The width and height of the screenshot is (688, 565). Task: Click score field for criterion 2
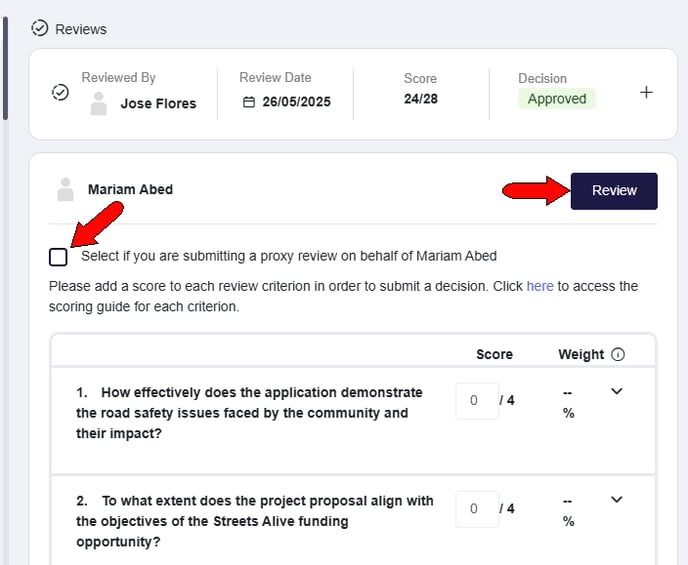coord(477,509)
